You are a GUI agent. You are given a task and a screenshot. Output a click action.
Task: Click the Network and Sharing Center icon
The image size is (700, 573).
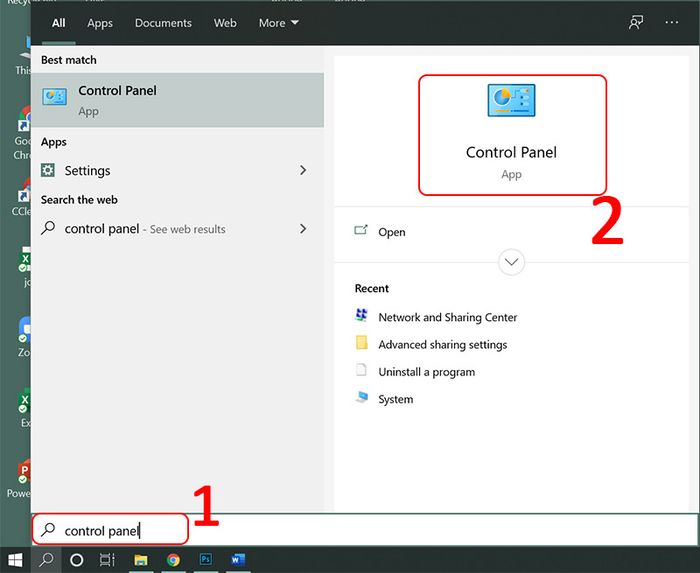(x=362, y=315)
